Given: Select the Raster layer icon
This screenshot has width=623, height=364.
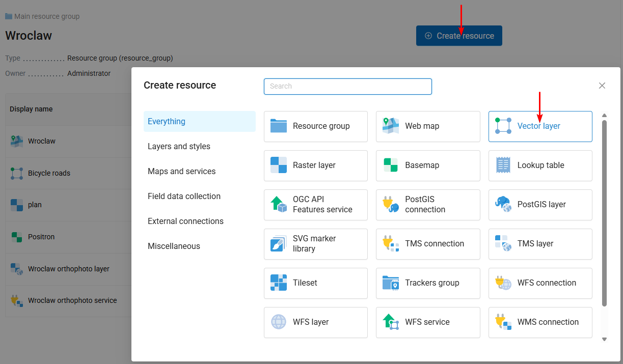Looking at the screenshot, I should [279, 165].
